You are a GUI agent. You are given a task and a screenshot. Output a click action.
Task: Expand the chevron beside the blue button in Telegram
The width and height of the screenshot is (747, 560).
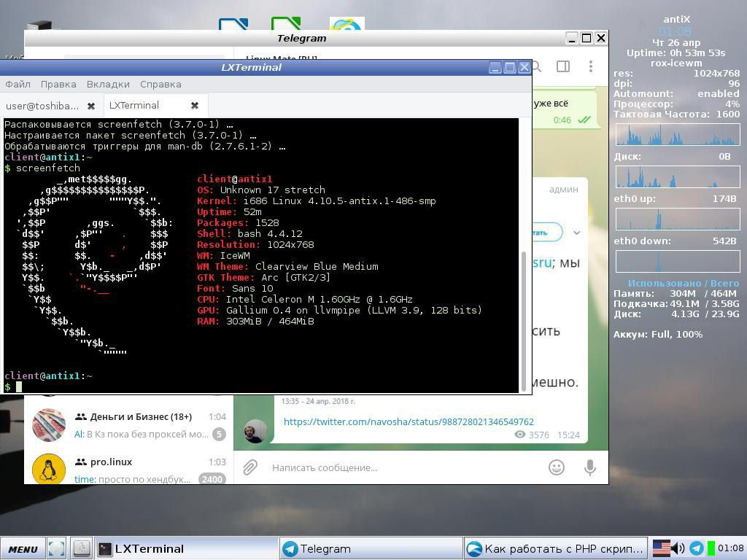coord(576,233)
